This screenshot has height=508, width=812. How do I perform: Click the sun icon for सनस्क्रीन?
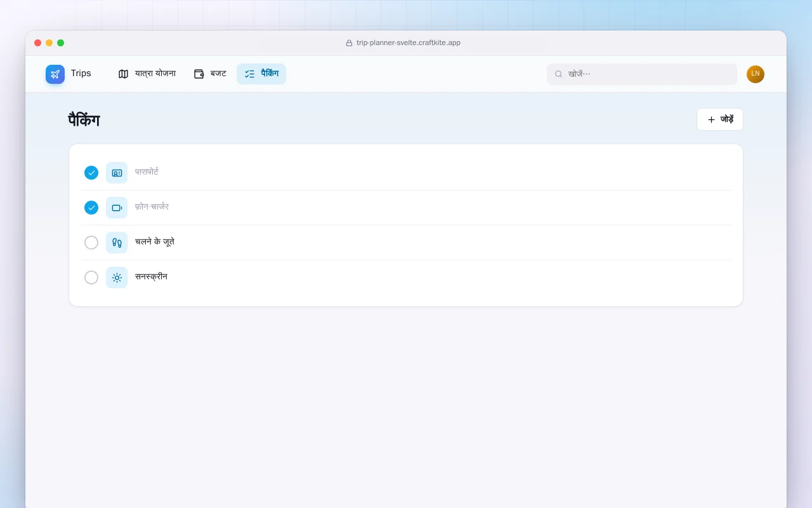coord(117,277)
